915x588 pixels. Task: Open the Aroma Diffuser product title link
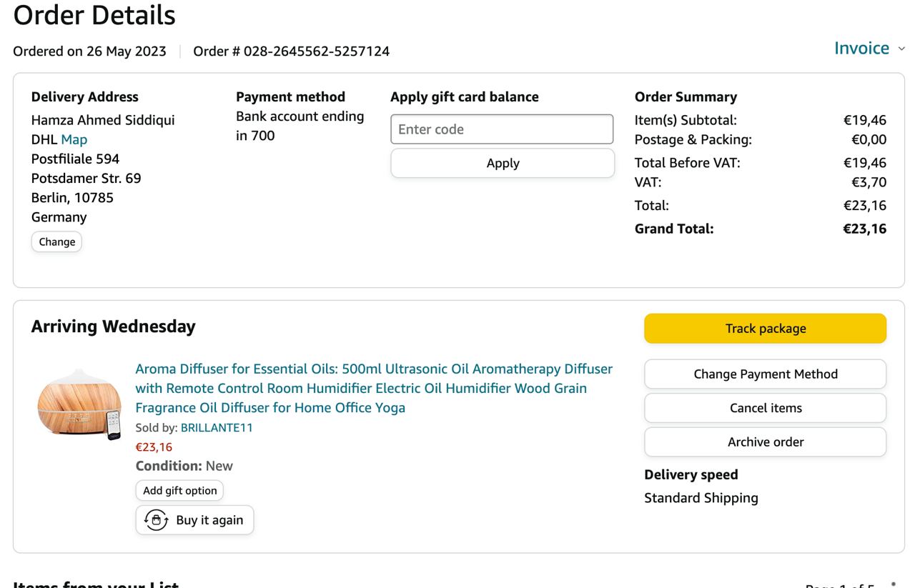pyautogui.click(x=373, y=388)
